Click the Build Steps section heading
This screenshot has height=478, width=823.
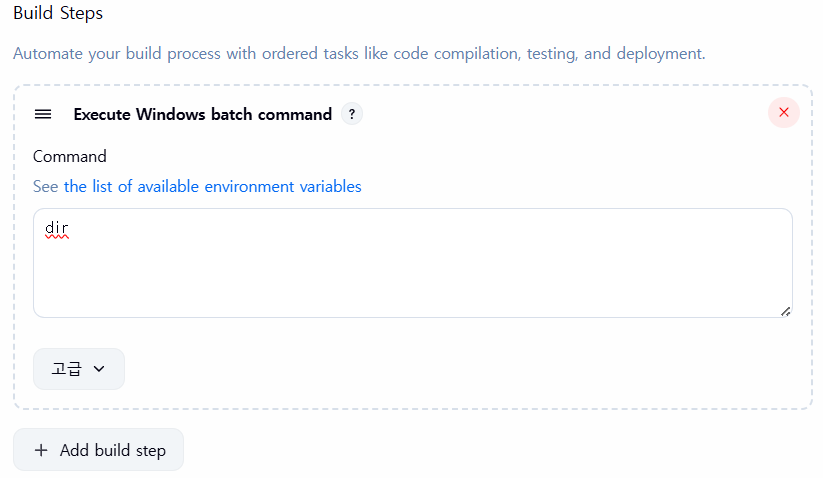58,13
